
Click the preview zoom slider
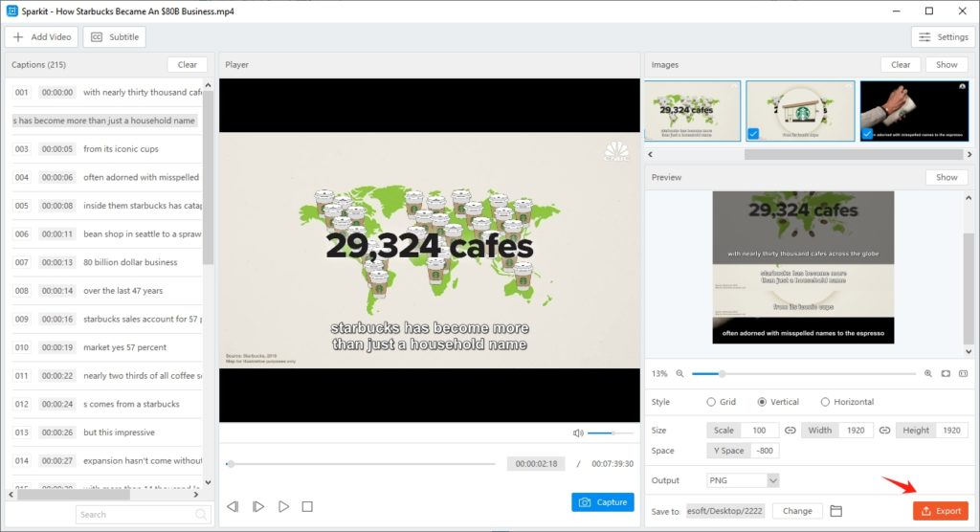pos(803,373)
